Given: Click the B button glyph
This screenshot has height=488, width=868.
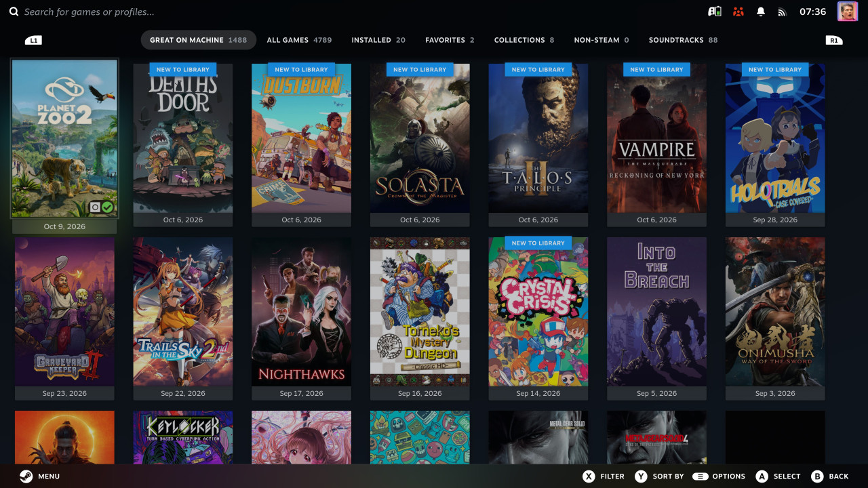Looking at the screenshot, I should tap(817, 476).
